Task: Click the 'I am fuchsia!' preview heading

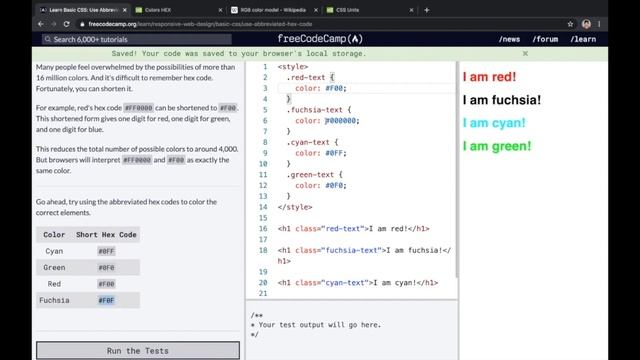Action: click(x=502, y=100)
